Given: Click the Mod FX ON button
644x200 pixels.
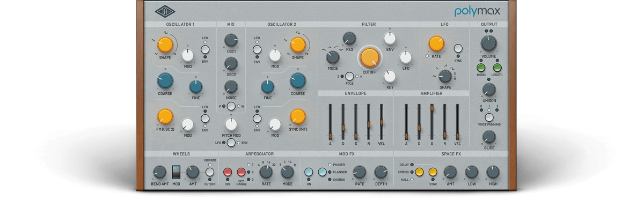Looking at the screenshot, I should [309, 172].
